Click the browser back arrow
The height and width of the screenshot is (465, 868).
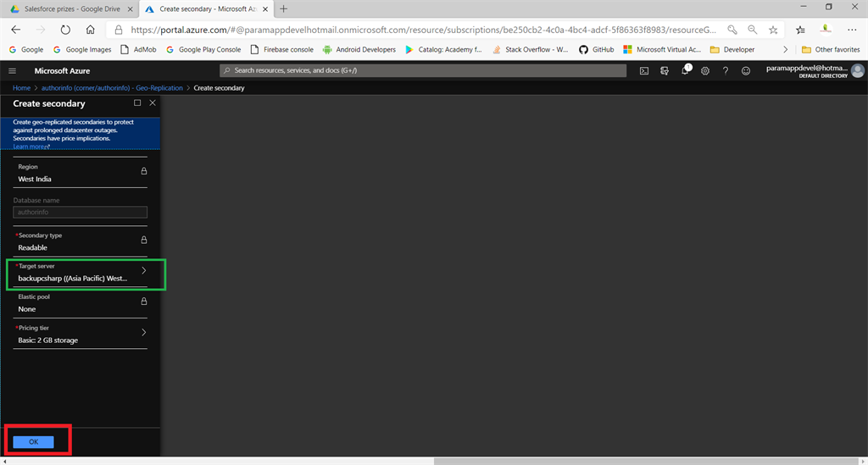(x=15, y=30)
